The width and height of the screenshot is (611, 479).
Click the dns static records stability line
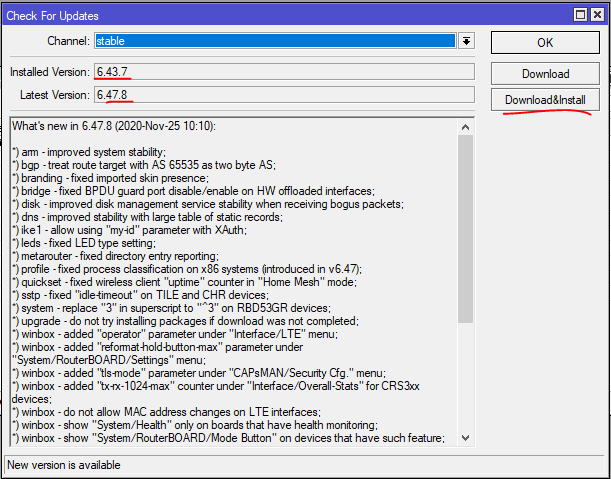[147, 217]
